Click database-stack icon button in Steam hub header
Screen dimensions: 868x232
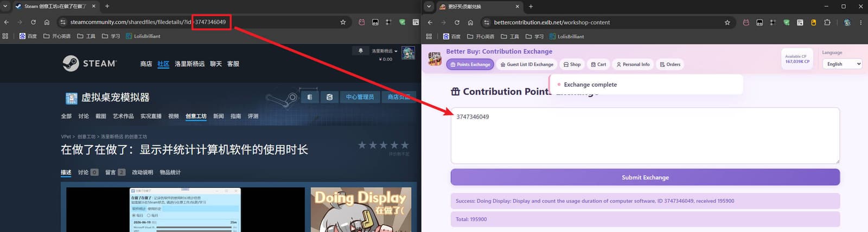click(329, 97)
